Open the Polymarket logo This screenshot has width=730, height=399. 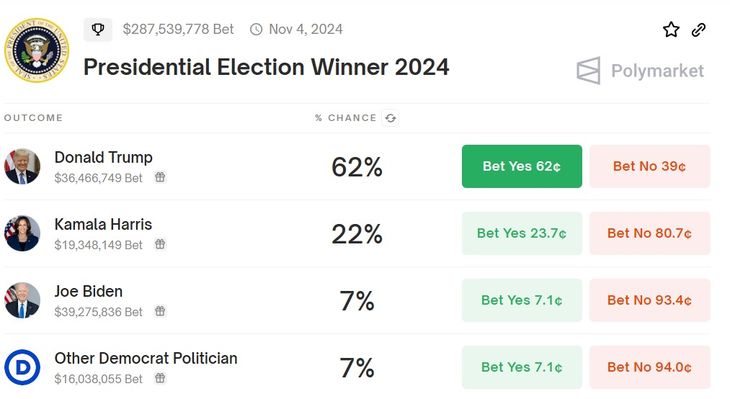tap(640, 71)
